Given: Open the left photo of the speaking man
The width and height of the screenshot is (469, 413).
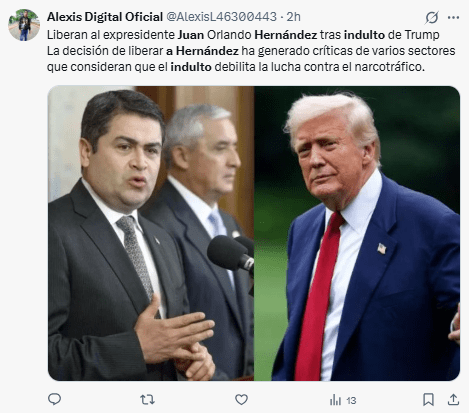Looking at the screenshot, I should coord(151,233).
